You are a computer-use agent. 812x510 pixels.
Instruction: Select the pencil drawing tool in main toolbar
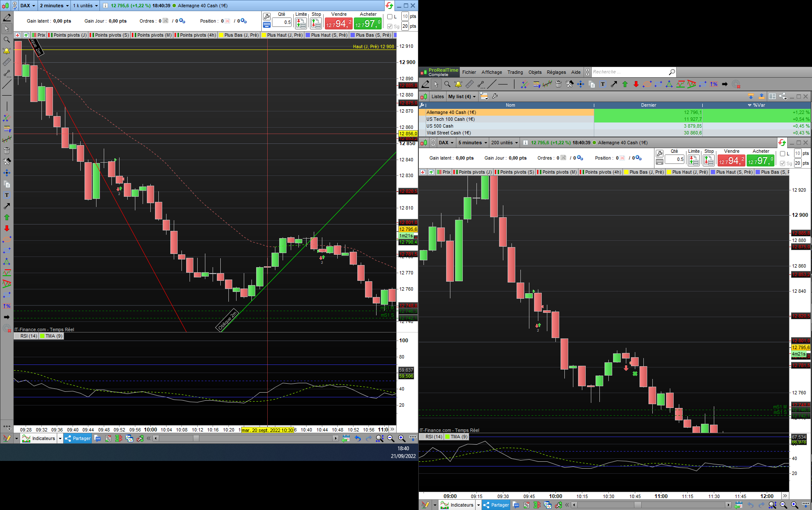[x=425, y=84]
